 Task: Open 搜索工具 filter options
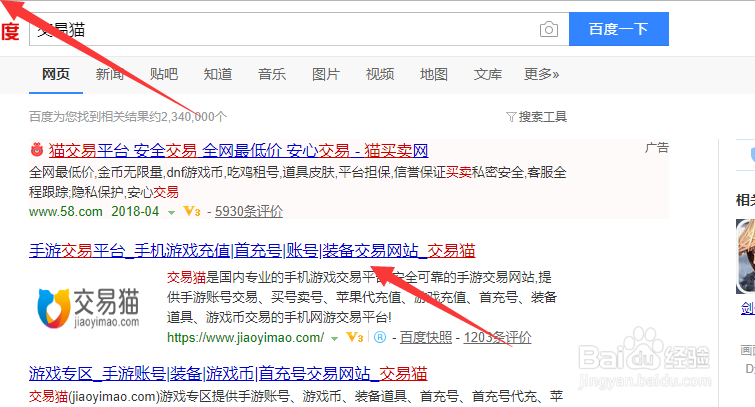tap(543, 117)
